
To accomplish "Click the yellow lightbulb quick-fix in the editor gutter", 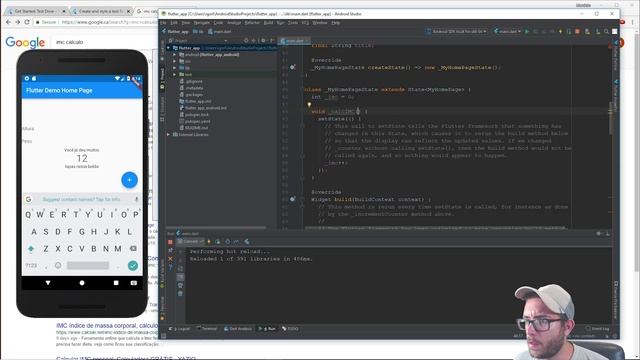I will point(309,105).
